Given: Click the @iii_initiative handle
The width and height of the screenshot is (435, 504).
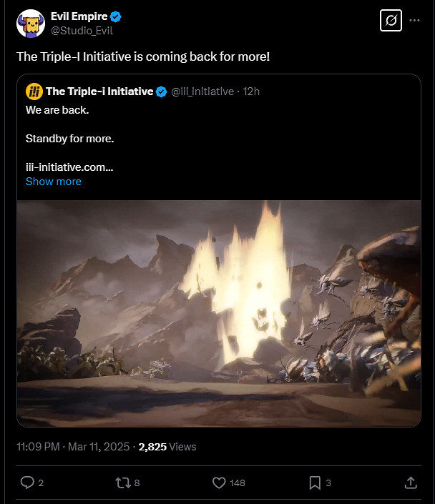Looking at the screenshot, I should click(x=202, y=92).
